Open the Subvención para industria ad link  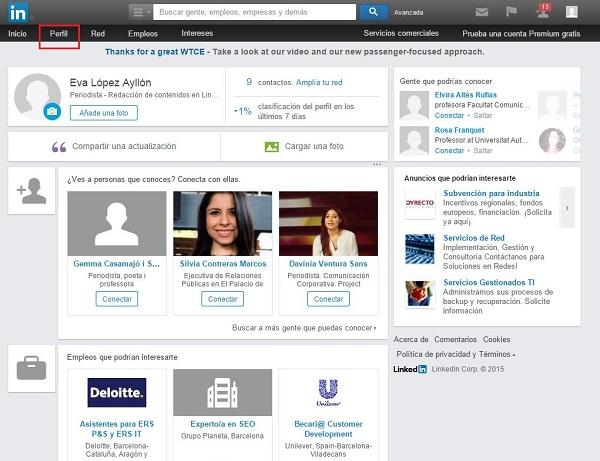tap(491, 192)
